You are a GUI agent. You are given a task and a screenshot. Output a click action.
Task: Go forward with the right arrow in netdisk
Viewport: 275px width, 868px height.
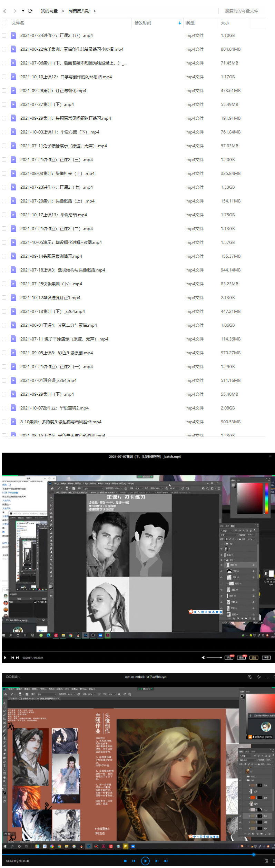pos(15,11)
